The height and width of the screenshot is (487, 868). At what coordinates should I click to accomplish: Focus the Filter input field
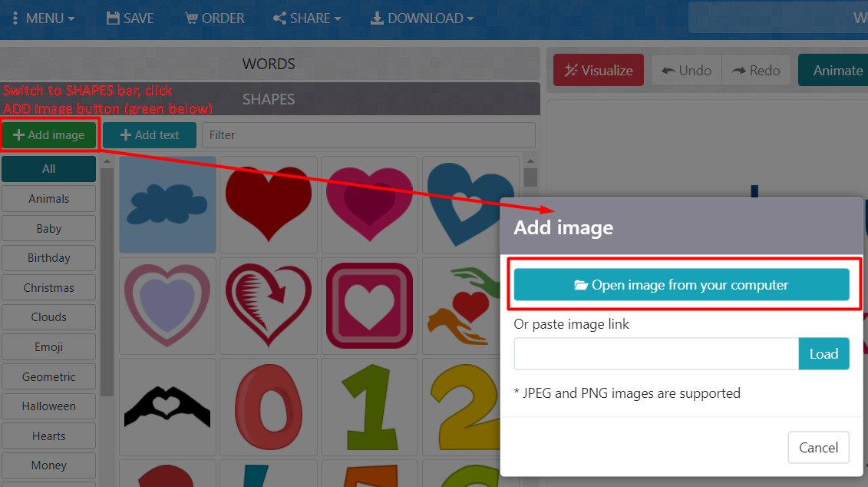pyautogui.click(x=368, y=135)
